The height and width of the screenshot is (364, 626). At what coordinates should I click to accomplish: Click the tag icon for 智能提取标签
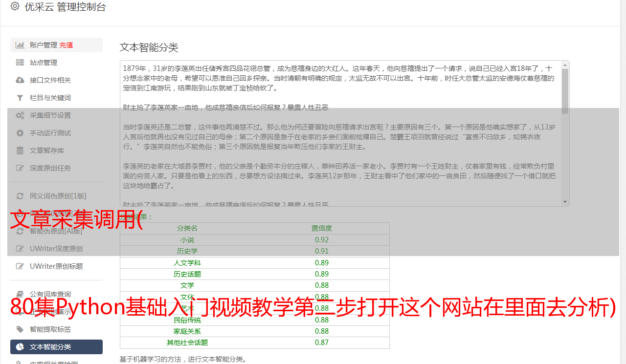coord(20,329)
